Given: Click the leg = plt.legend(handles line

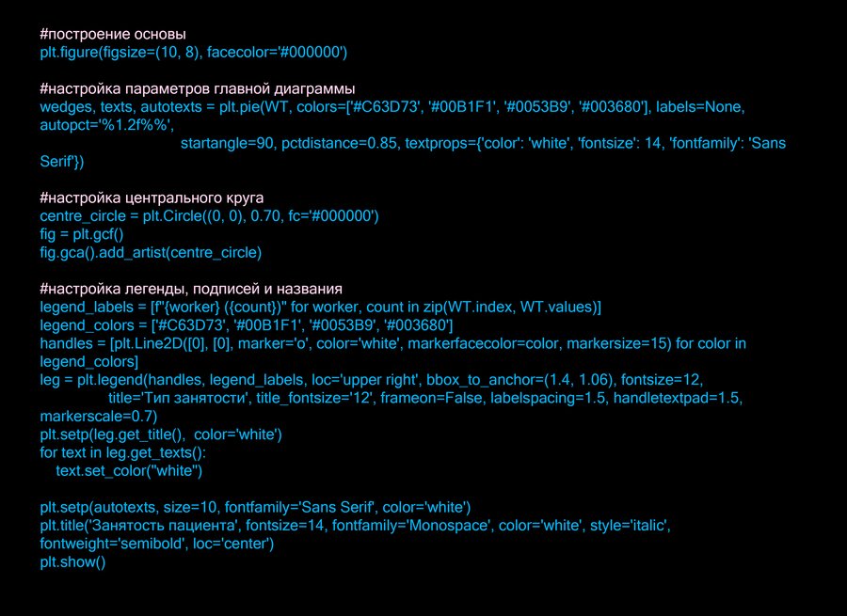Looking at the screenshot, I should [372, 379].
